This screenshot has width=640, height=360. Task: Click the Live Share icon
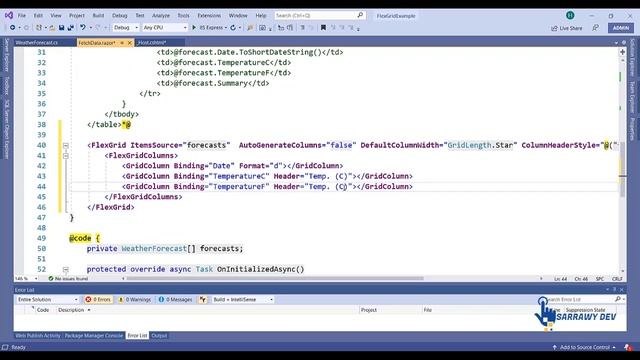[554, 28]
